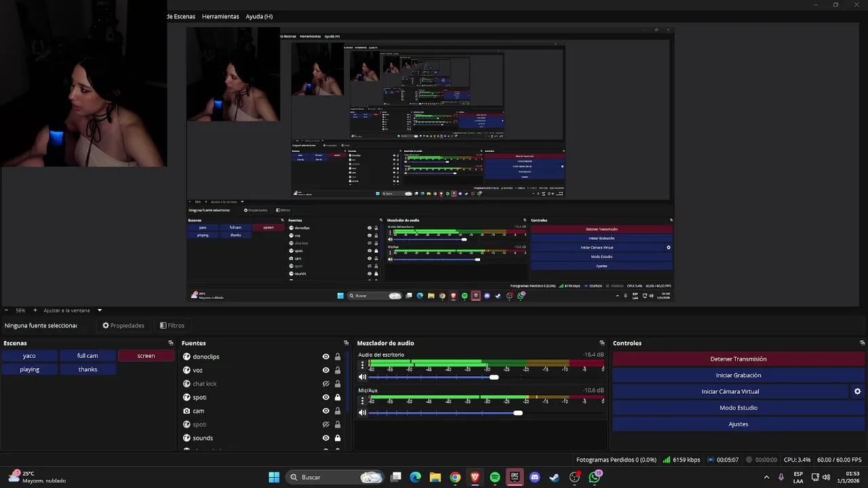Open Spotify from taskbar
The image size is (868, 488).
(x=495, y=477)
